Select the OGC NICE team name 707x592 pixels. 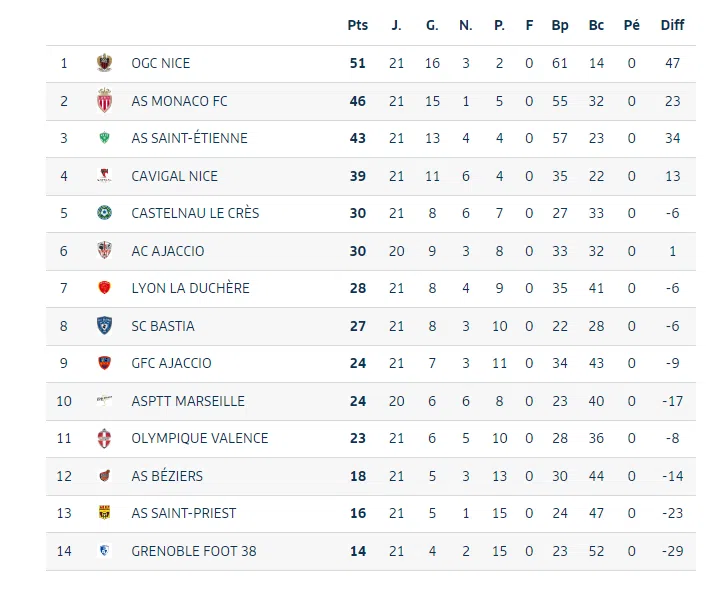pos(160,63)
